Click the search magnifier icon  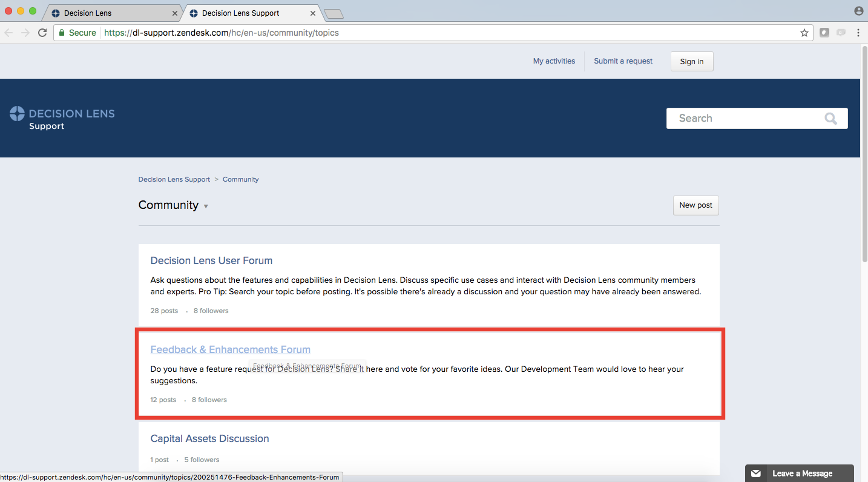point(831,119)
